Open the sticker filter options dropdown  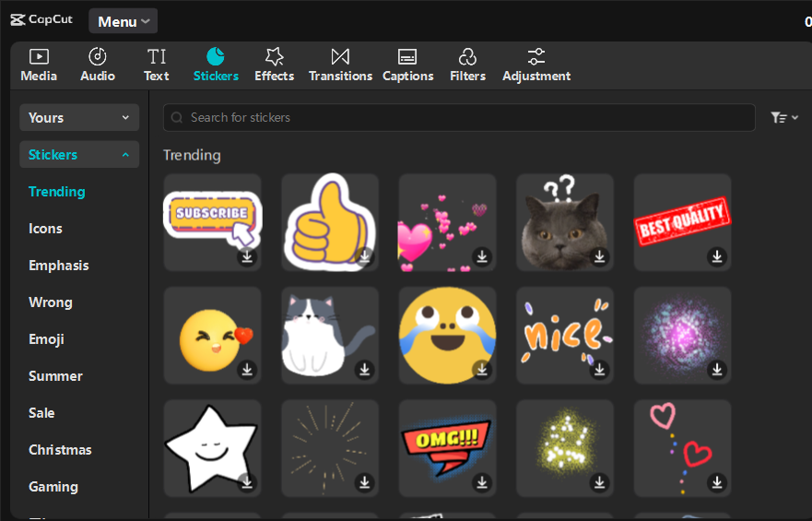tap(784, 118)
